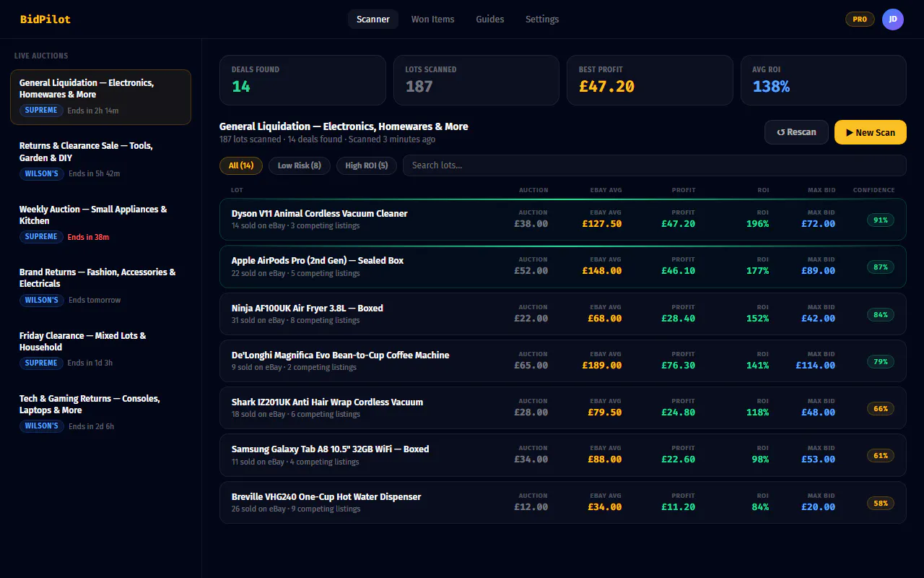
Task: Click the Search lots input field
Action: (655, 165)
